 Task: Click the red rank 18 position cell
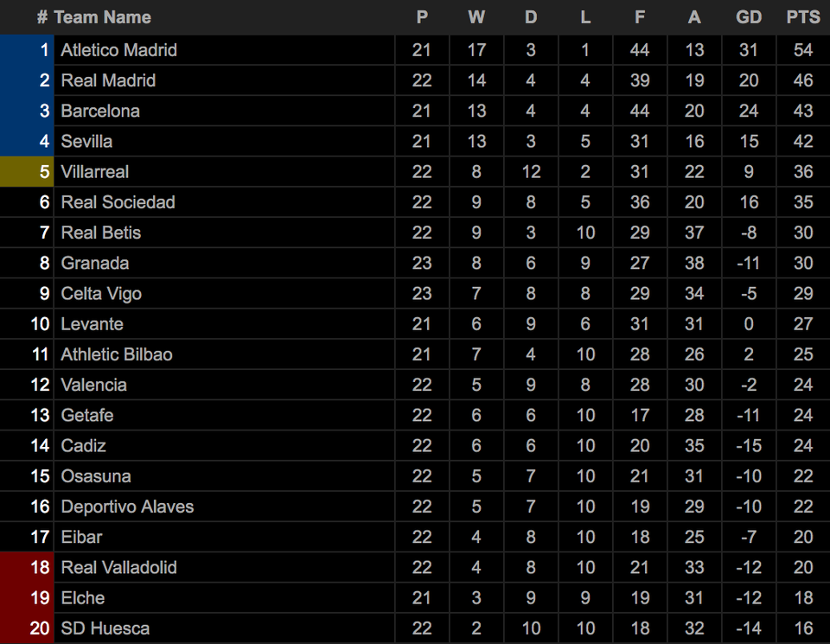(27, 568)
